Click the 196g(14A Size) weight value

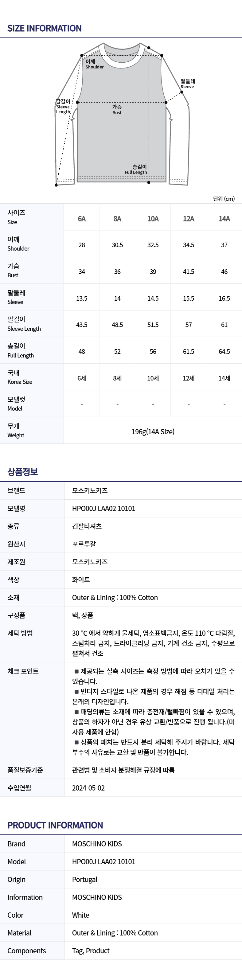(x=153, y=432)
